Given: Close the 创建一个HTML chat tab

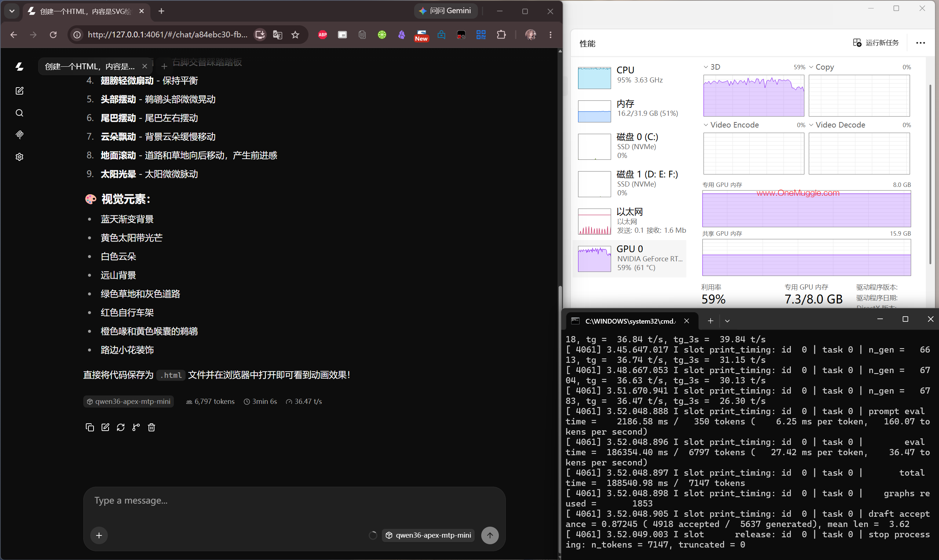Looking at the screenshot, I should point(145,66).
